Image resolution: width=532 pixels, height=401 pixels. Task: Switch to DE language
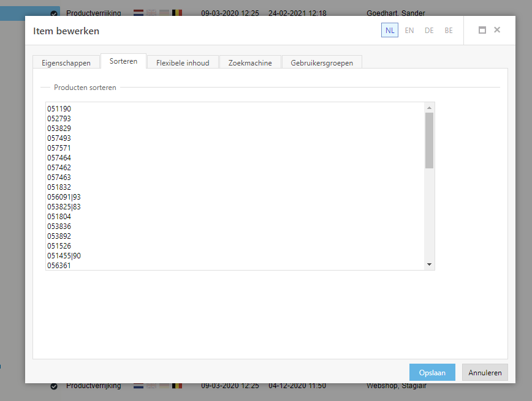click(x=429, y=30)
